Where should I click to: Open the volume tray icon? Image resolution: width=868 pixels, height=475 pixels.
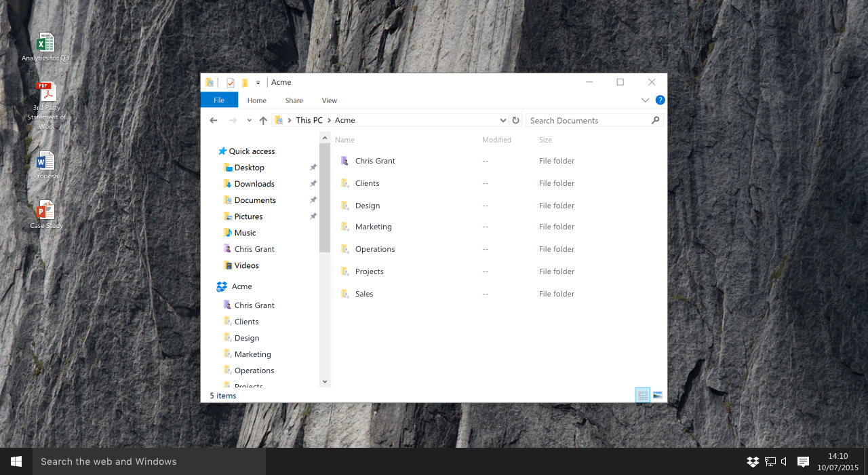coord(784,462)
